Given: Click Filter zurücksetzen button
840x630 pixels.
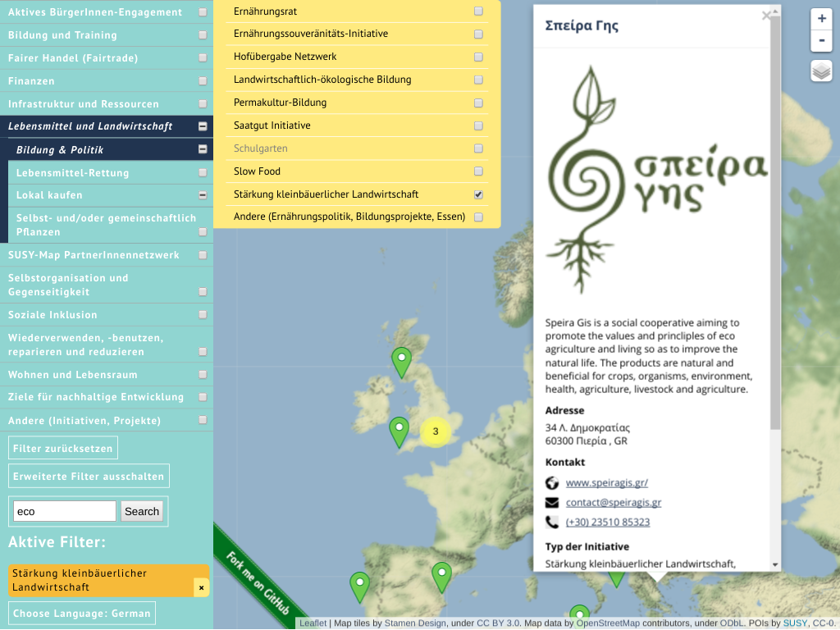Looking at the screenshot, I should [x=62, y=449].
